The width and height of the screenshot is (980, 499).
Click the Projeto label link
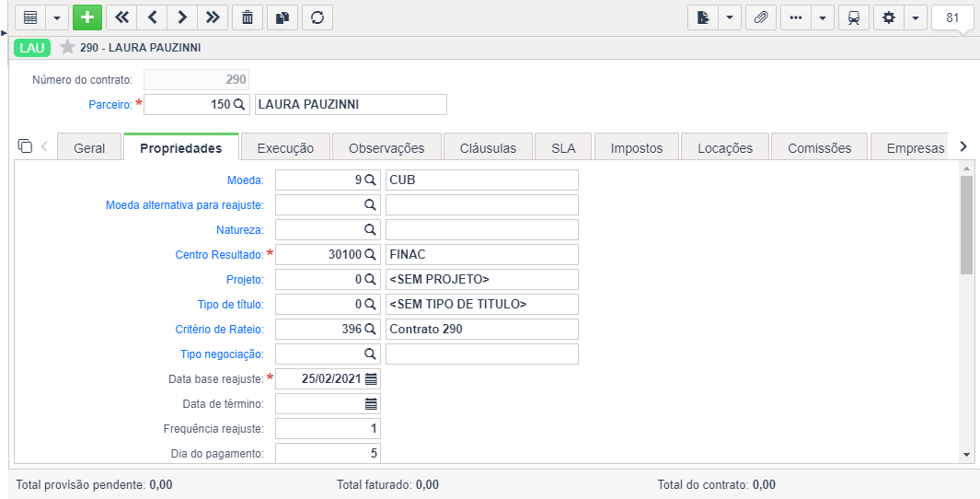click(245, 280)
